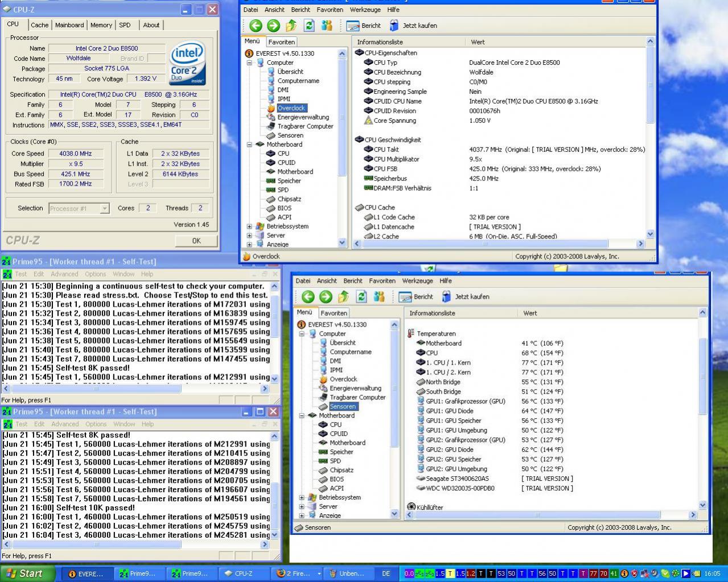
Task: Switch to SPD tab in CPU-Z
Action: coord(125,25)
